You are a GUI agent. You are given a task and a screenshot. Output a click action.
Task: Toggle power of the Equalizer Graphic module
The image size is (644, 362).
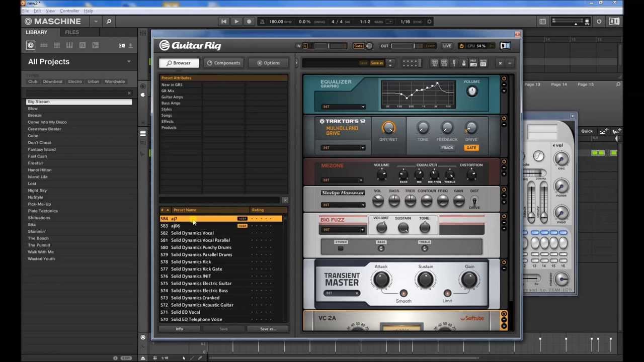point(504,78)
